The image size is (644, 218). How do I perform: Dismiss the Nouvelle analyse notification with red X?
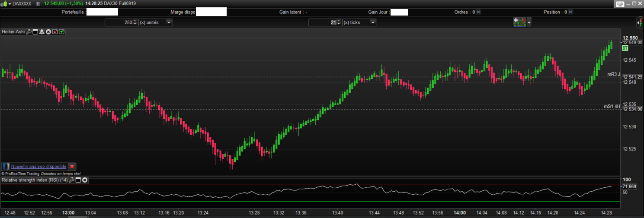[x=72, y=166]
